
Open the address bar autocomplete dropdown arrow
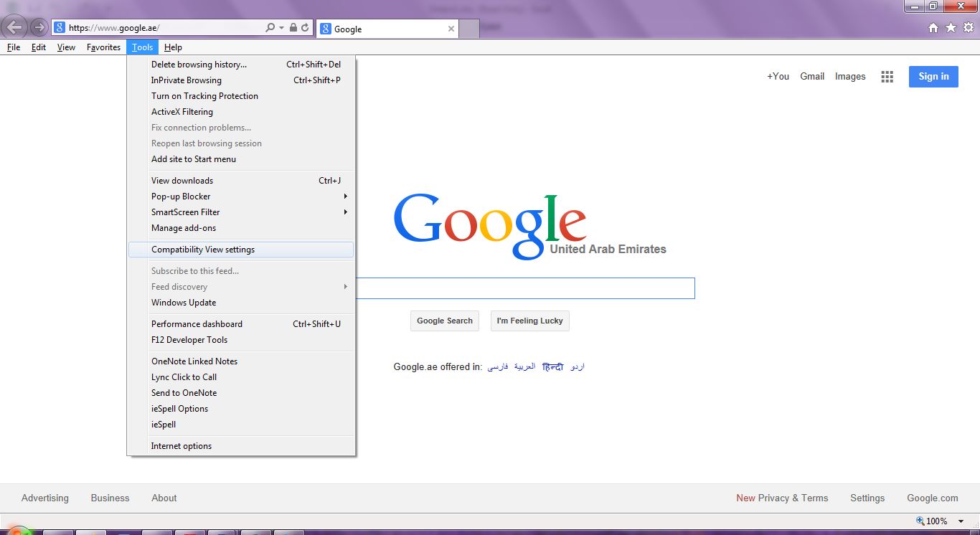click(282, 28)
